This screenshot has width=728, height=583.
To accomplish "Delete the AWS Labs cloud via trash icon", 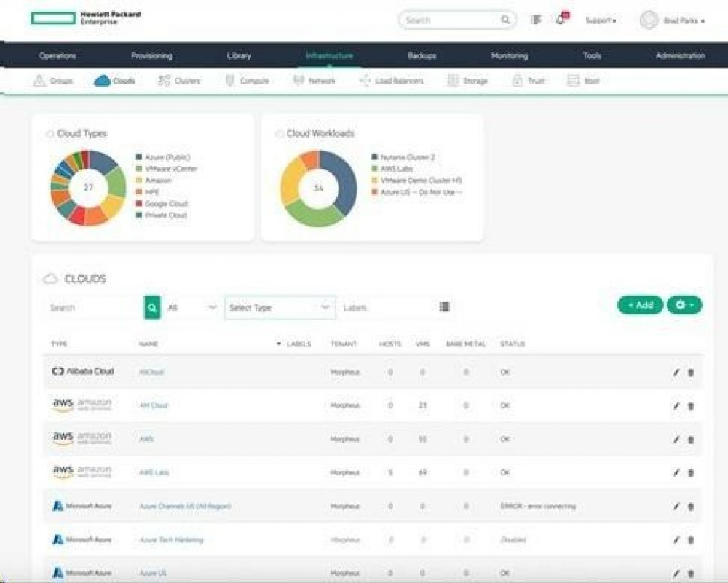I will click(691, 473).
